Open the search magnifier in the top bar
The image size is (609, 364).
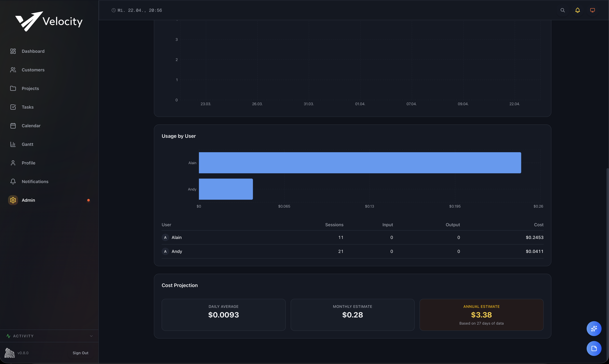562,10
